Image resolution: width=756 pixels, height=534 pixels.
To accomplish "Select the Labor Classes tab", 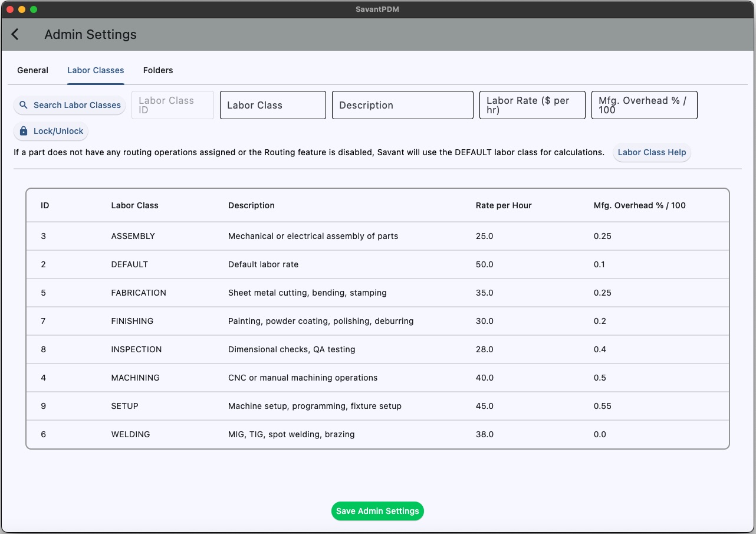I will click(x=96, y=70).
